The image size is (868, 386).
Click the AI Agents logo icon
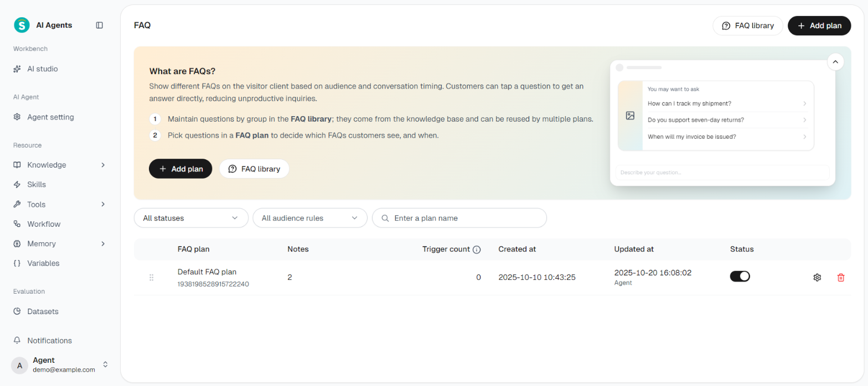pos(22,25)
